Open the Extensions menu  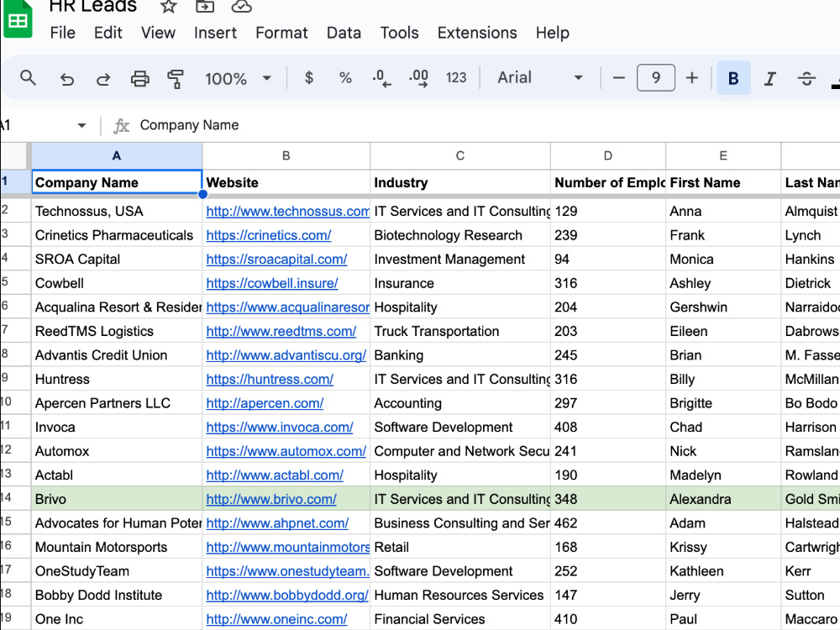pyautogui.click(x=477, y=33)
